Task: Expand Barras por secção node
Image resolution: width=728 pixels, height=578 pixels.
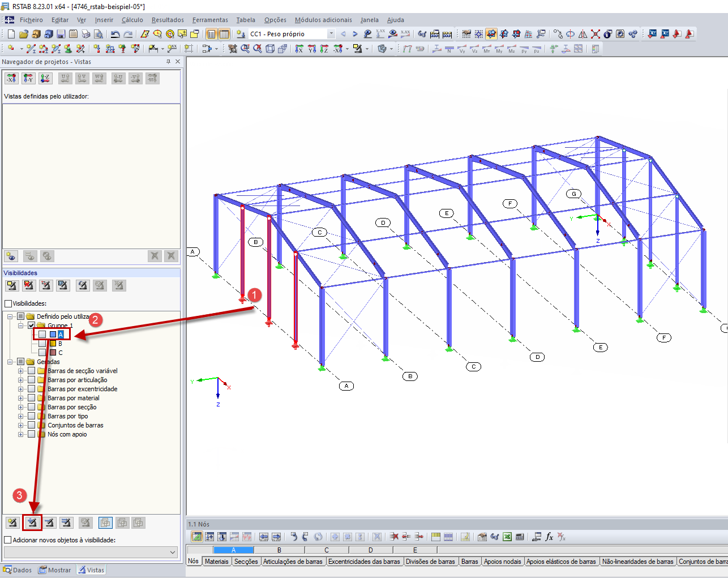Action: (x=20, y=407)
